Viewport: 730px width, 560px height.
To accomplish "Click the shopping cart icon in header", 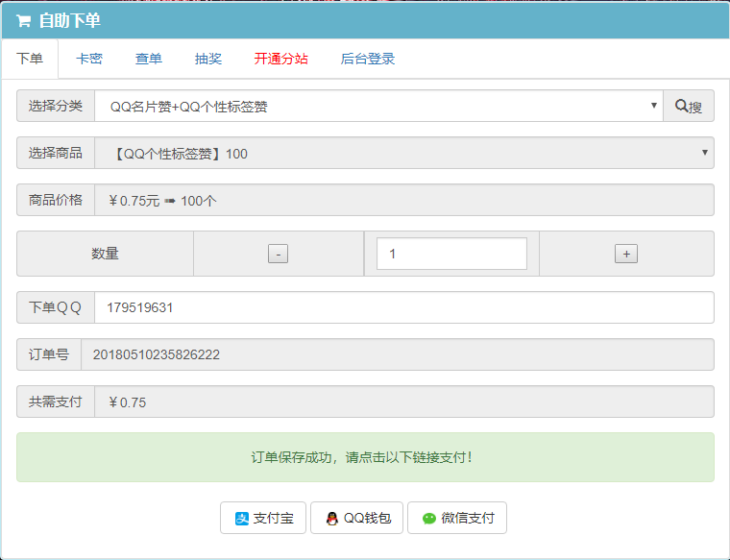I will coord(23,21).
